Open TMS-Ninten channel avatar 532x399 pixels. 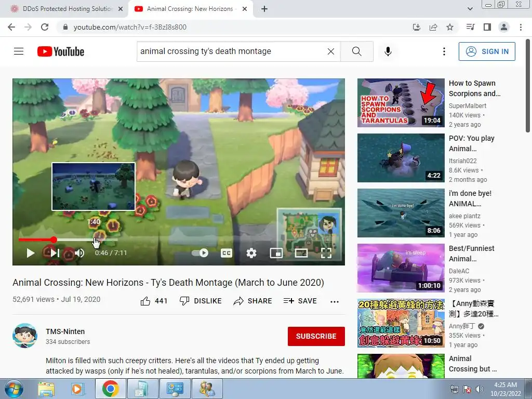25,336
